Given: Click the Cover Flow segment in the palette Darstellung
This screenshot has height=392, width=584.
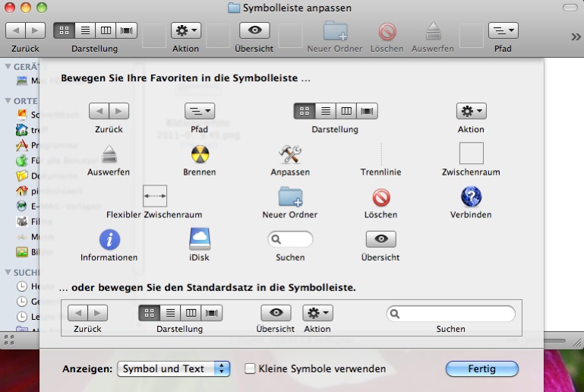Looking at the screenshot, I should pyautogui.click(x=368, y=111).
